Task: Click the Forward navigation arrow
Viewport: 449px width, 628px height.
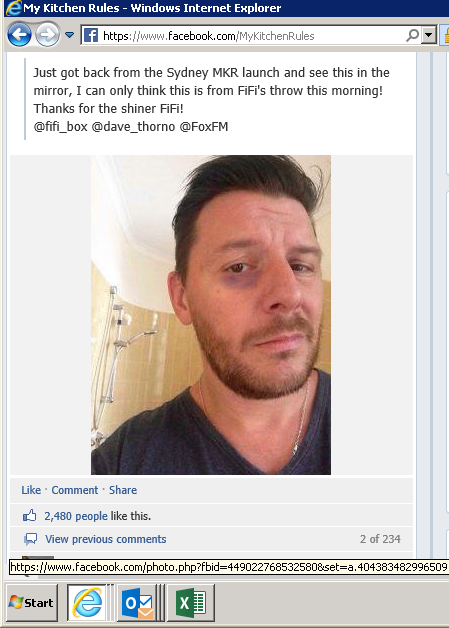Action: coord(48,35)
